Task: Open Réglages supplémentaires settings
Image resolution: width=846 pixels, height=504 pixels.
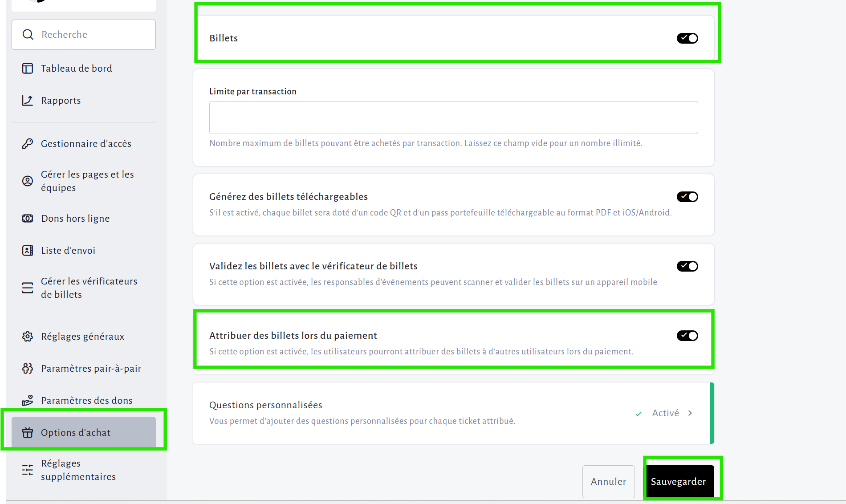Action: (x=78, y=470)
